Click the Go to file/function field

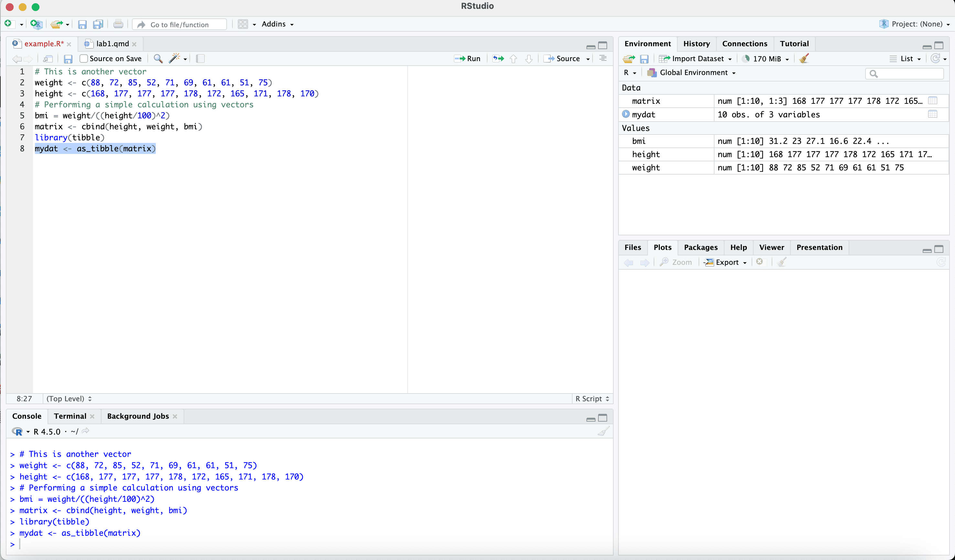[180, 25]
